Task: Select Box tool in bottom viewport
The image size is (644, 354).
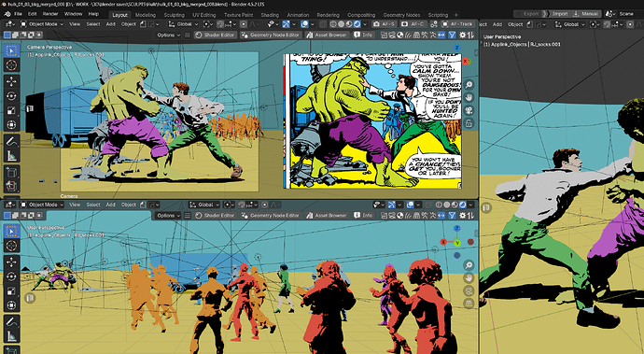Action: (11, 231)
